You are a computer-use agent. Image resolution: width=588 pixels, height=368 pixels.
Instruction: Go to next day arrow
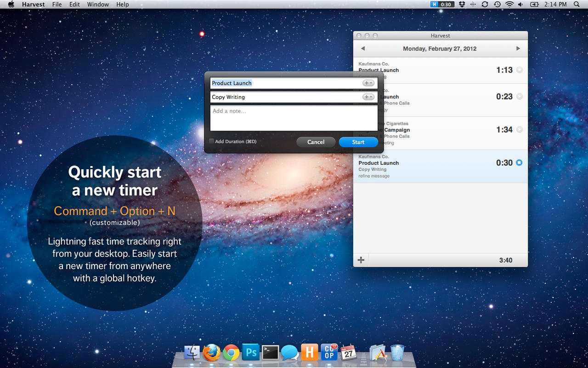pyautogui.click(x=518, y=48)
